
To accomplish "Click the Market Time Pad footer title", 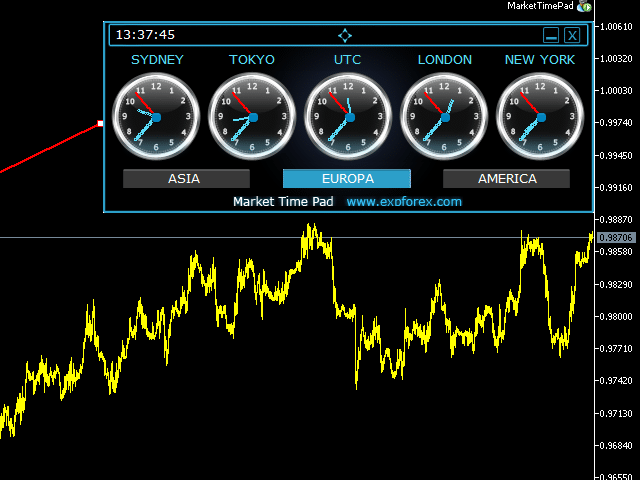I will pyautogui.click(x=283, y=201).
